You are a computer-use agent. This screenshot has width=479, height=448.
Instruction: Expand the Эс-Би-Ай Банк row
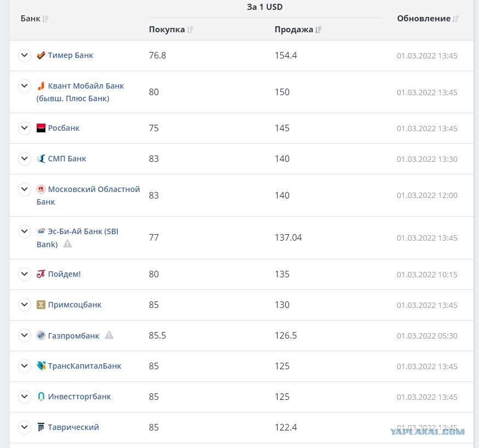[25, 231]
